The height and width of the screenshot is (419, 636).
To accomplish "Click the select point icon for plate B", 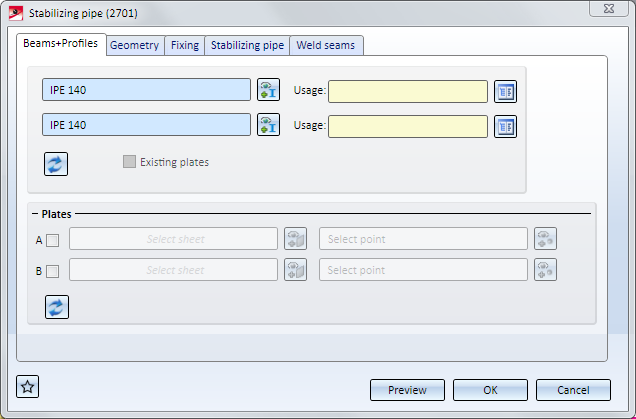I will [545, 270].
